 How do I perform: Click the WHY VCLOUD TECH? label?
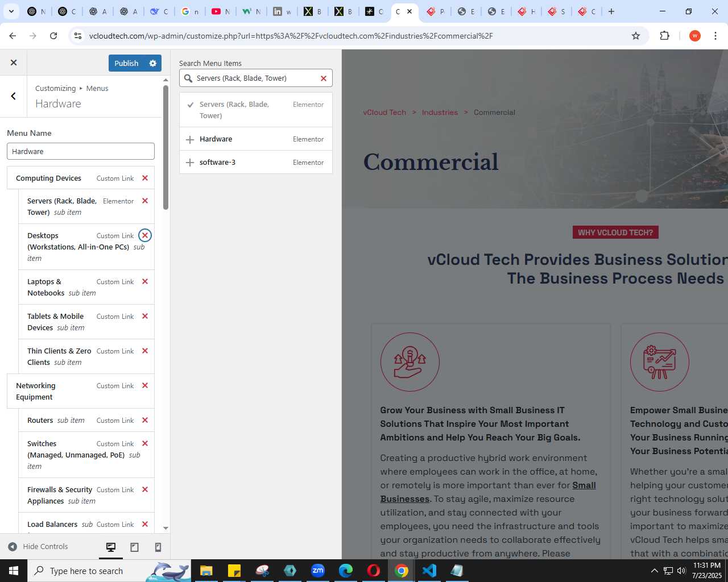pyautogui.click(x=615, y=232)
